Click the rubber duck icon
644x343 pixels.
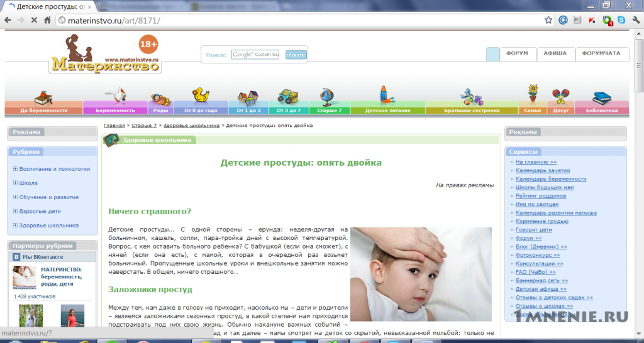(201, 95)
